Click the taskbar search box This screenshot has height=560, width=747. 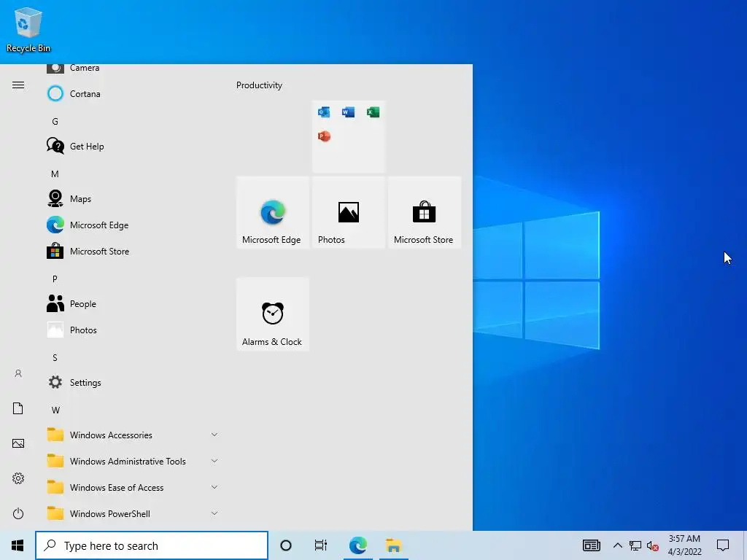(x=152, y=545)
